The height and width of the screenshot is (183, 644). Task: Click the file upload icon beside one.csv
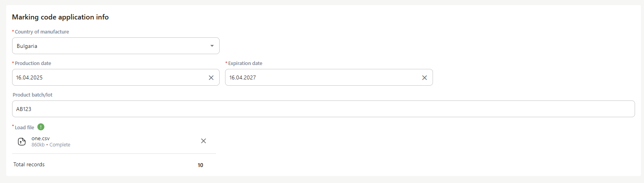[x=22, y=142]
